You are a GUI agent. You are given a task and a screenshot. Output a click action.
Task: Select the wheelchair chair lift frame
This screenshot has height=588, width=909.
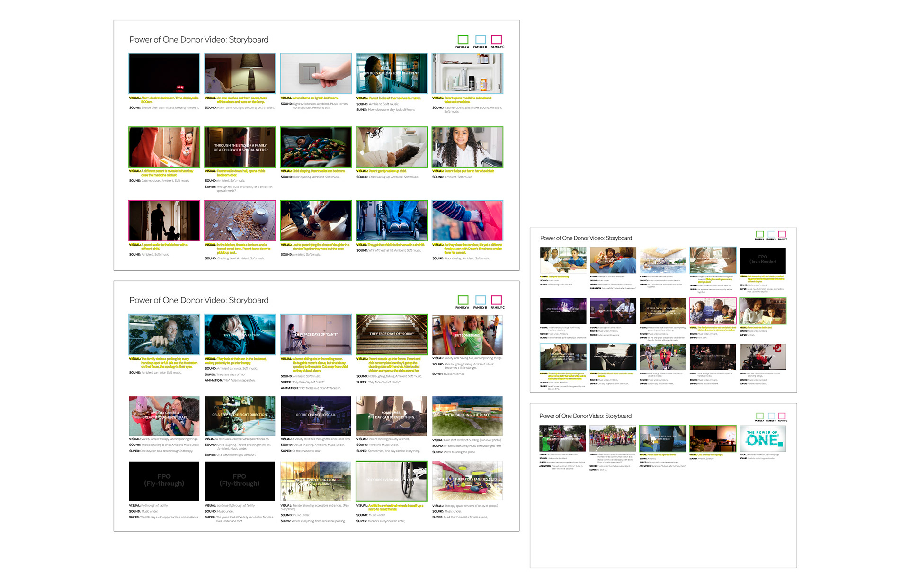(392, 220)
